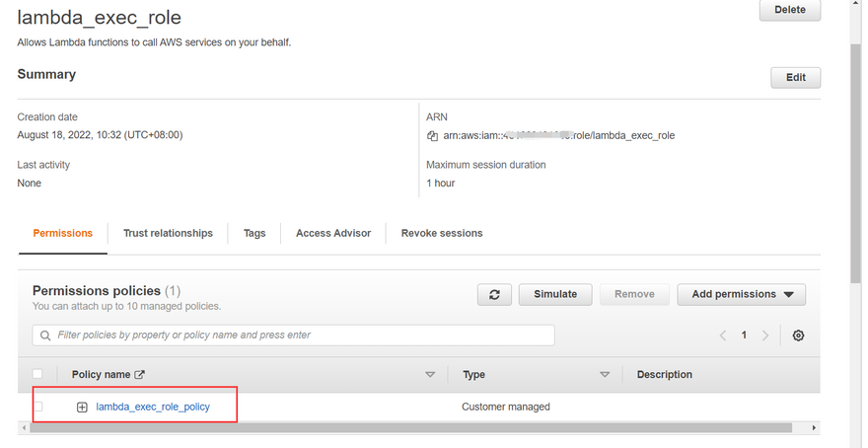Open the lambda_exec_role_policy link
This screenshot has width=868, height=448.
(153, 407)
